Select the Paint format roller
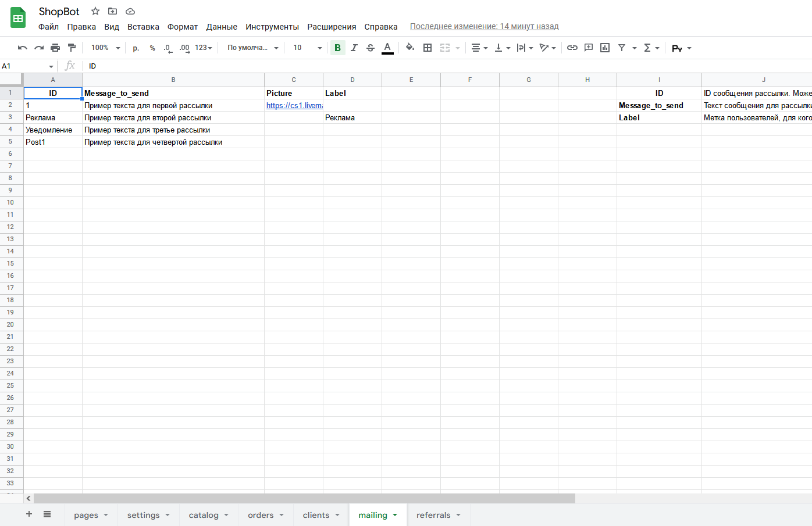This screenshot has height=526, width=812. click(72, 48)
